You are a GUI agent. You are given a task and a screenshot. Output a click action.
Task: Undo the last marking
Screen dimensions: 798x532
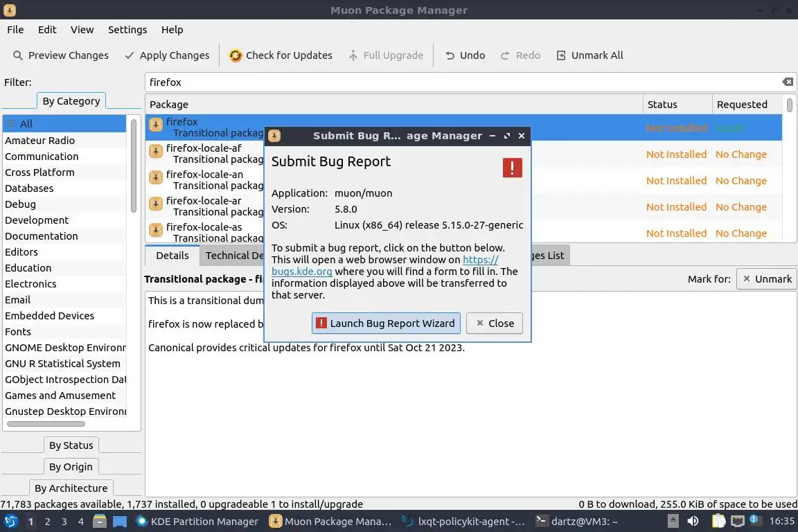click(x=465, y=55)
